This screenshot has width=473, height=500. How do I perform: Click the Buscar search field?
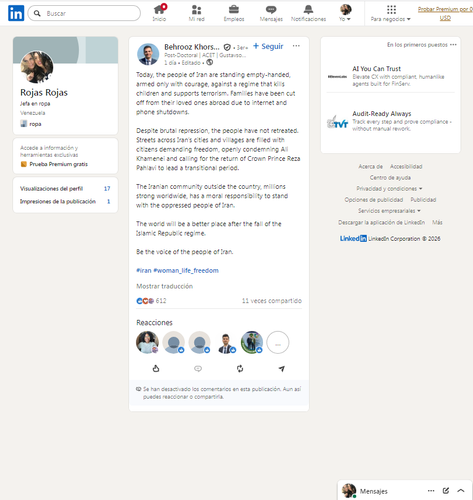click(84, 13)
